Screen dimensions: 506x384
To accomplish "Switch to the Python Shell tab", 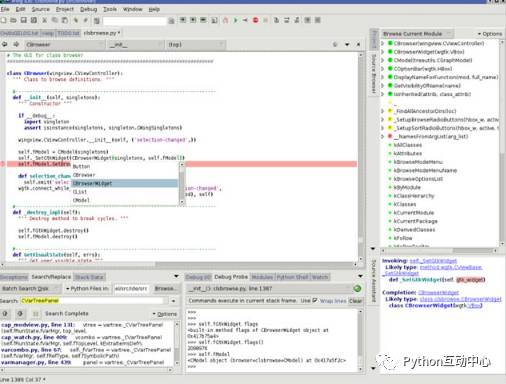I will coord(293,277).
